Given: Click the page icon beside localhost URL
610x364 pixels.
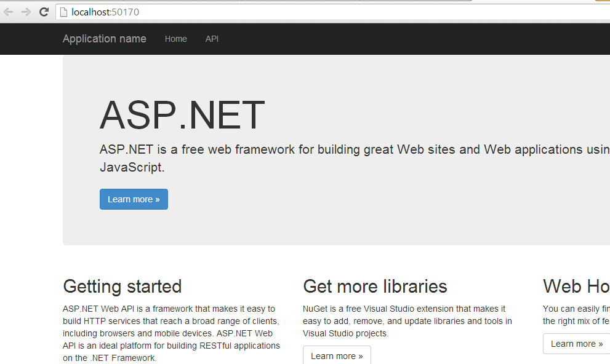Looking at the screenshot, I should tap(63, 12).
